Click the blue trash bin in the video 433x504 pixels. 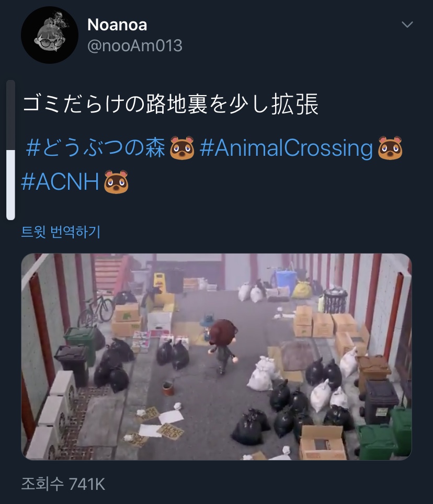286,281
